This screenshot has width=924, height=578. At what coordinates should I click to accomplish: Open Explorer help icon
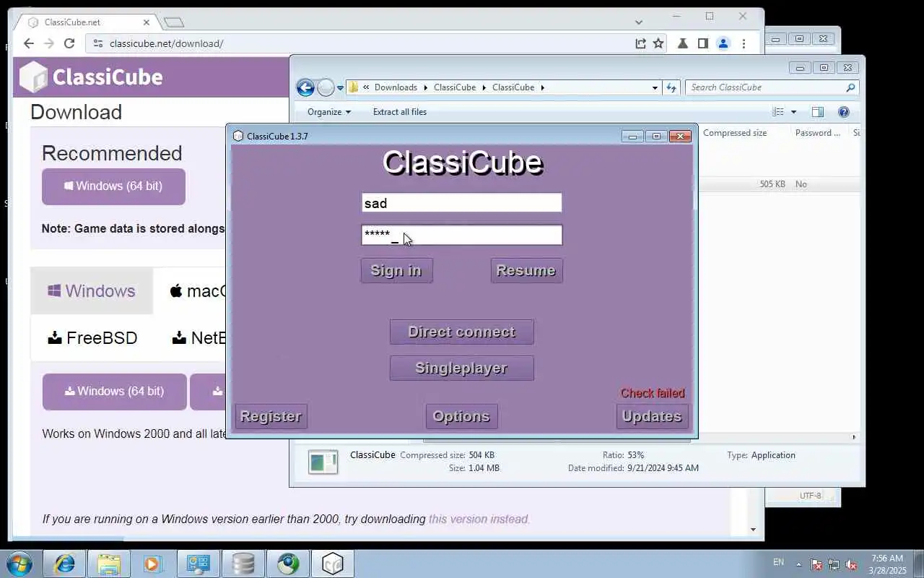843,112
